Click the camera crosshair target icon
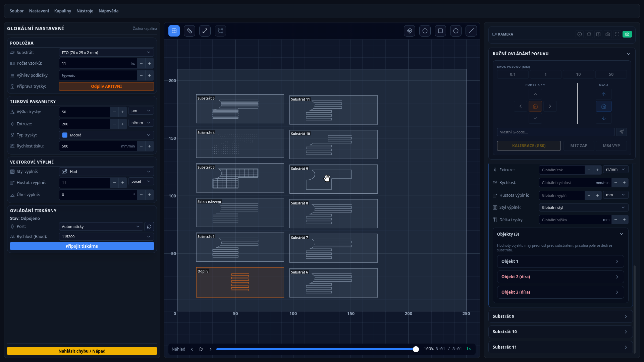 coord(580,34)
